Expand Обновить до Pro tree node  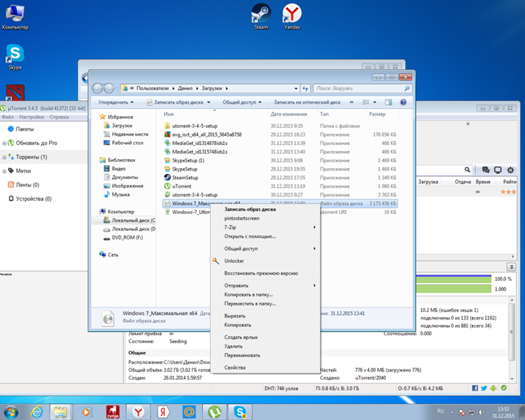5,143
